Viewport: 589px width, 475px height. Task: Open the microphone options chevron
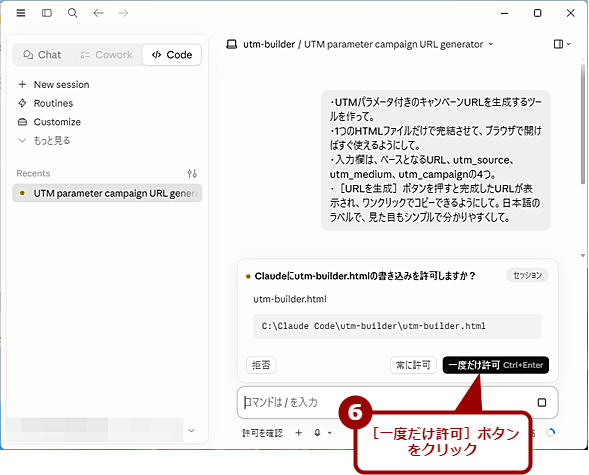pos(329,433)
